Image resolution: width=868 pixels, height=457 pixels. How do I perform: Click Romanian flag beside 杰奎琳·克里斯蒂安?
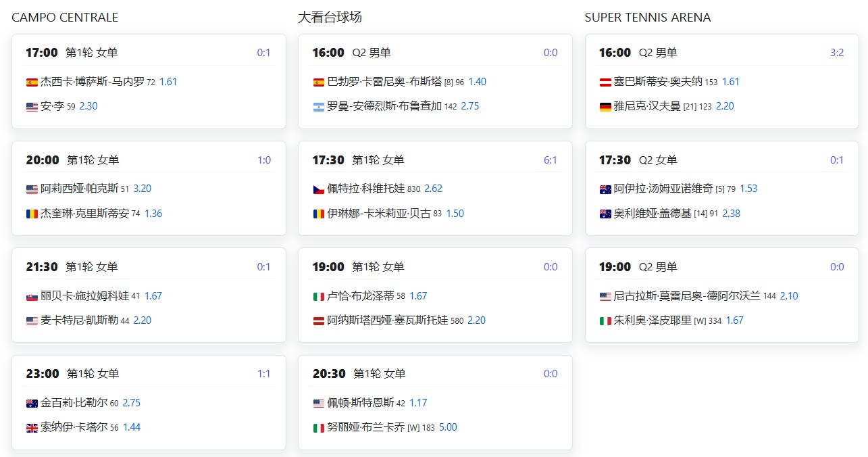point(32,214)
